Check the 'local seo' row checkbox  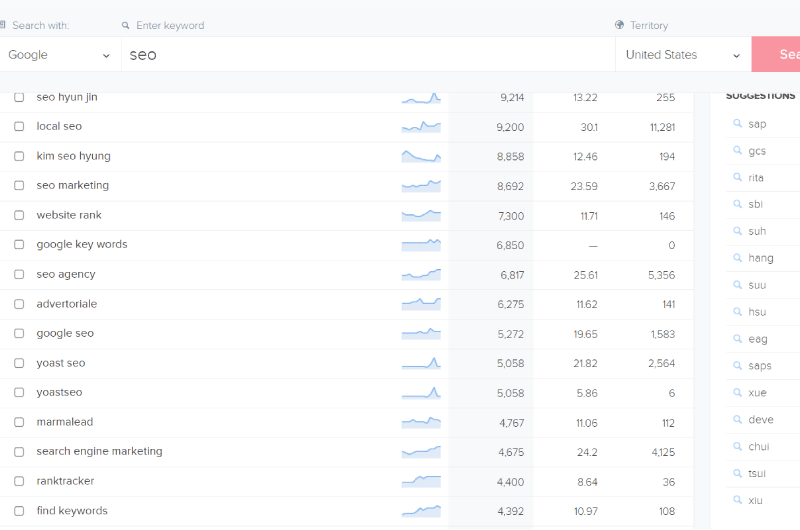(19, 127)
